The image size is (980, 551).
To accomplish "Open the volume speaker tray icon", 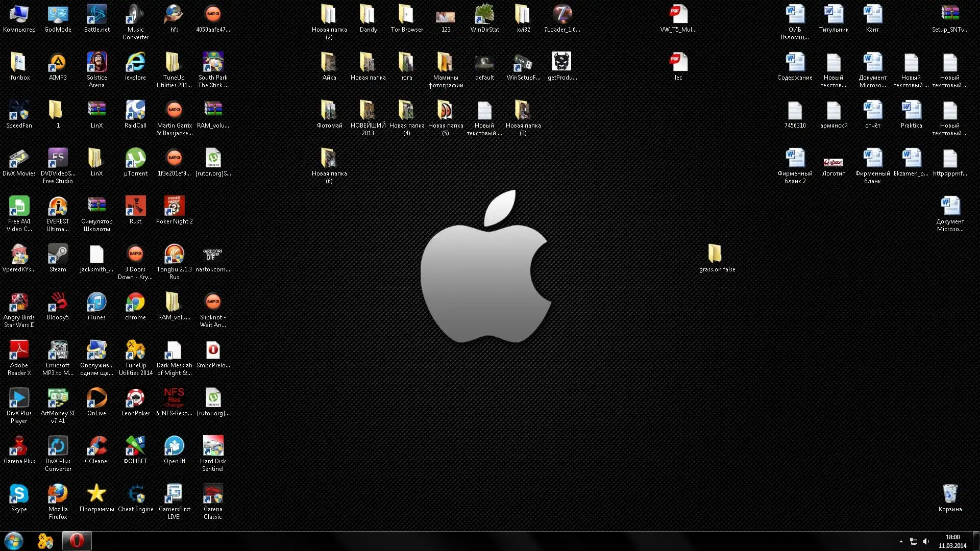I will click(926, 541).
